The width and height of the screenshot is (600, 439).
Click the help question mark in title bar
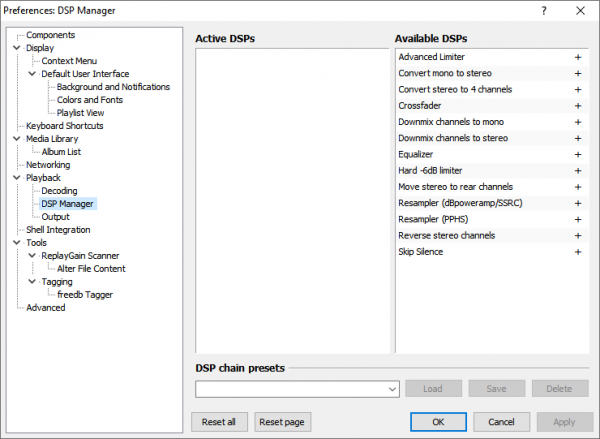point(543,10)
